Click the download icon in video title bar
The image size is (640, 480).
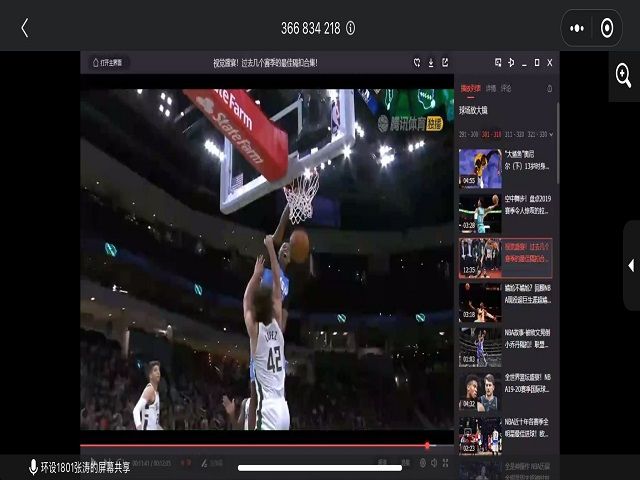point(431,62)
